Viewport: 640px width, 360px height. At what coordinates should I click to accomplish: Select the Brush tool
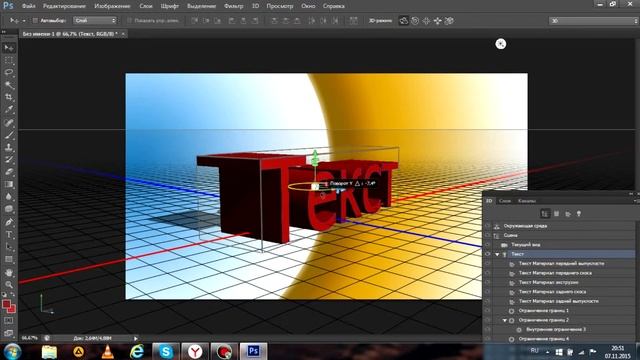tap(9, 135)
